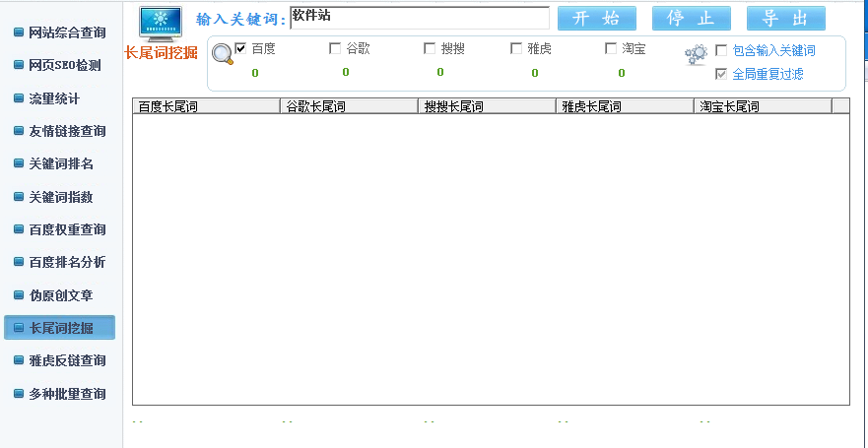Click the gears settings icon
Image resolution: width=868 pixels, height=448 pixels.
696,56
